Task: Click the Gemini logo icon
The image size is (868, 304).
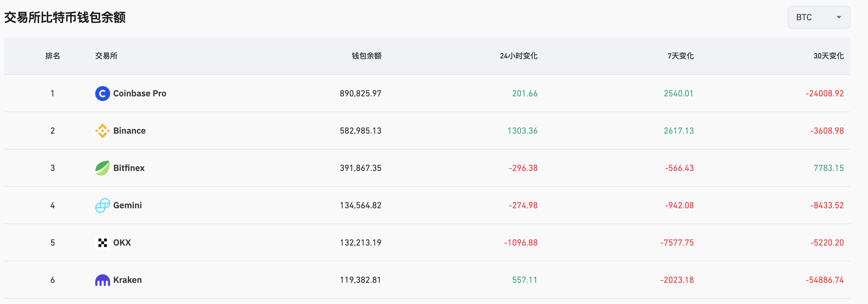Action: 102,205
